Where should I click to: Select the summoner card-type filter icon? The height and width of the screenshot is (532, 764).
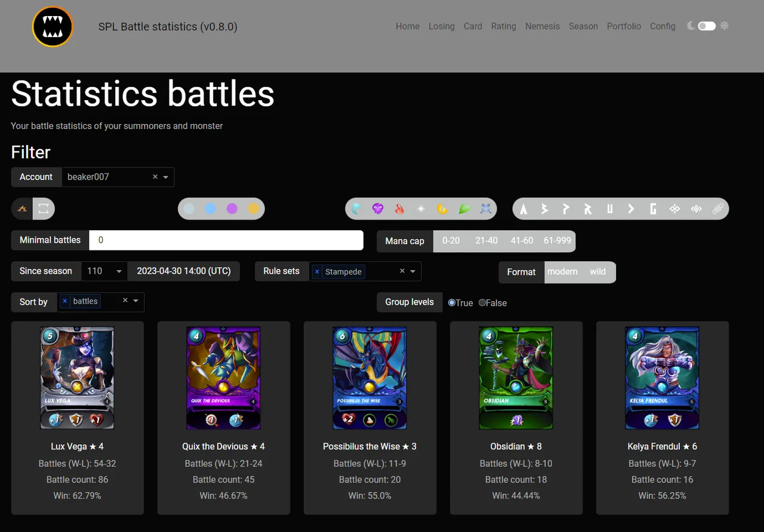tap(23, 209)
